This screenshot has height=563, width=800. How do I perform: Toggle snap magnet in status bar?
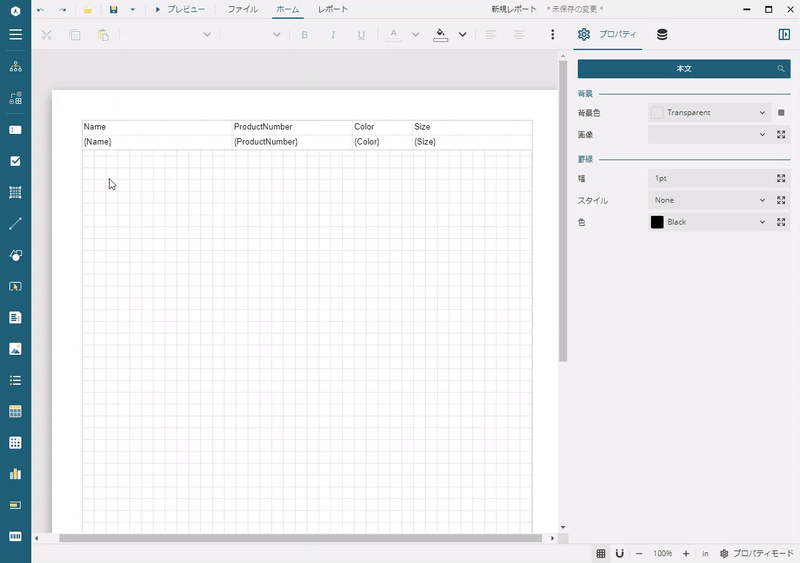tap(619, 553)
